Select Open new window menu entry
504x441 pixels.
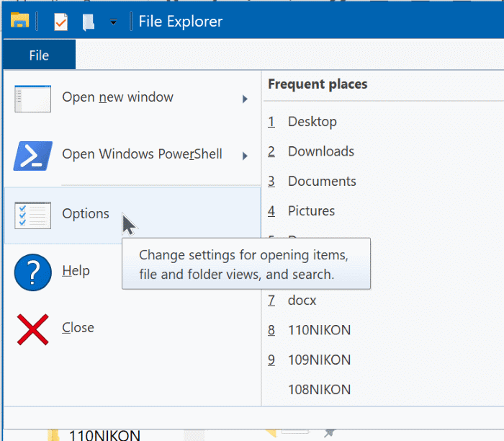tap(132, 97)
